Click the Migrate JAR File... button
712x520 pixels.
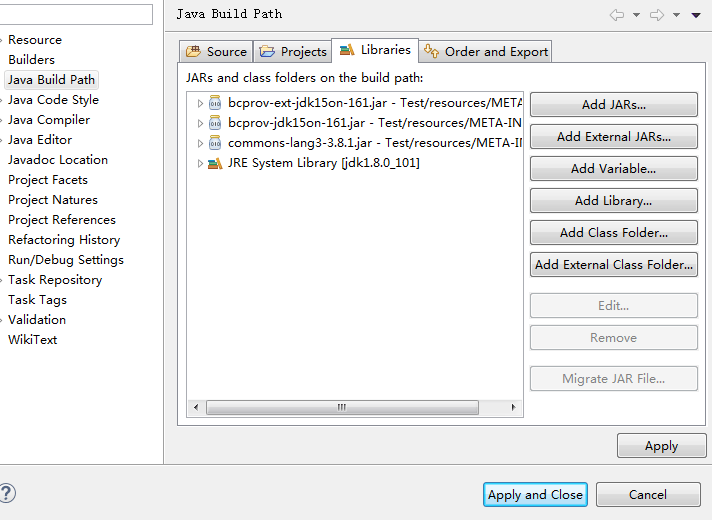point(613,379)
